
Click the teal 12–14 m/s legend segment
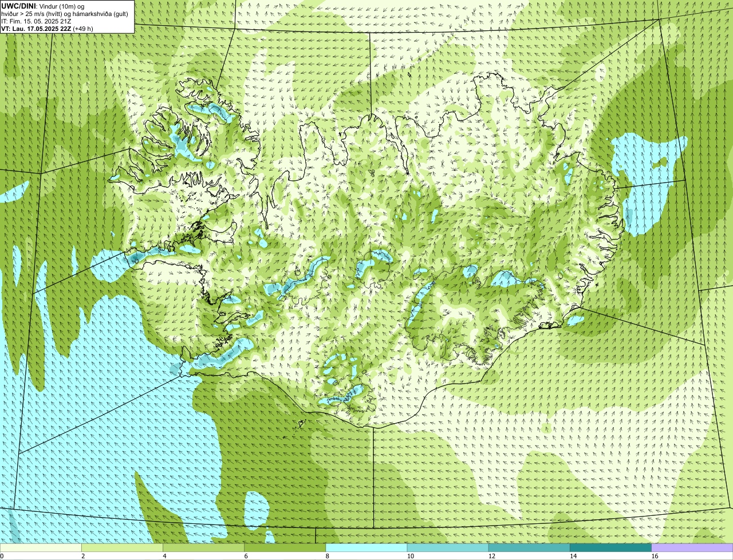(529, 547)
